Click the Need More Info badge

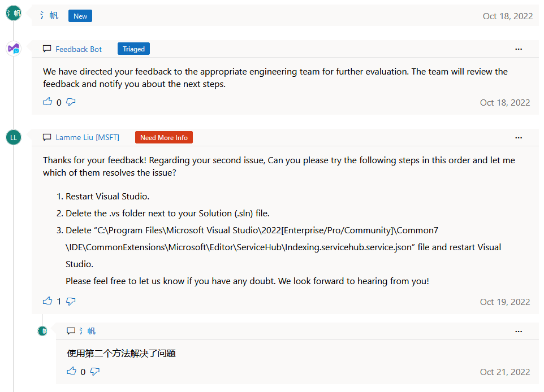pyautogui.click(x=164, y=137)
